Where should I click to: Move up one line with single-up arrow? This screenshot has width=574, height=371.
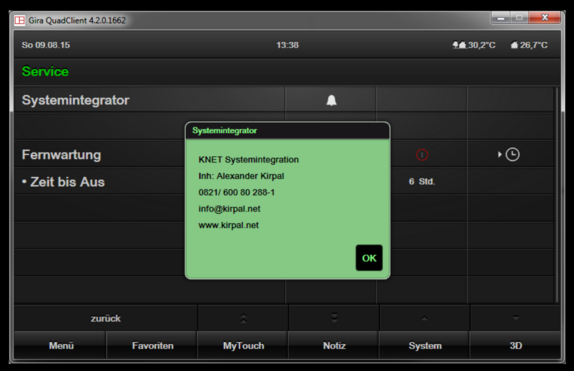point(424,318)
